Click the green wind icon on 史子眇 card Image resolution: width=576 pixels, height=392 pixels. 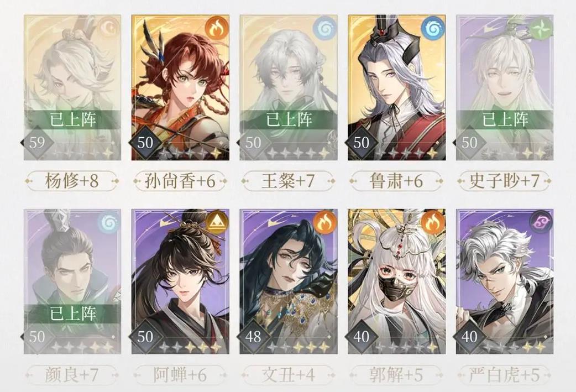click(x=541, y=29)
